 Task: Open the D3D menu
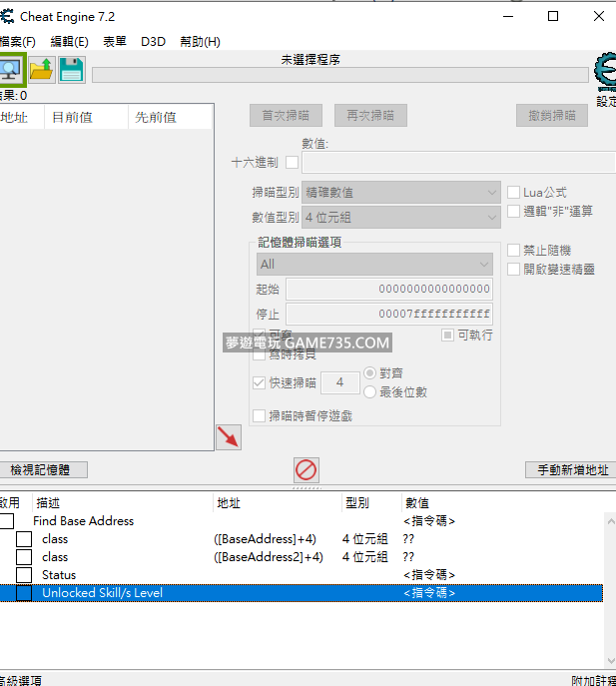point(153,42)
